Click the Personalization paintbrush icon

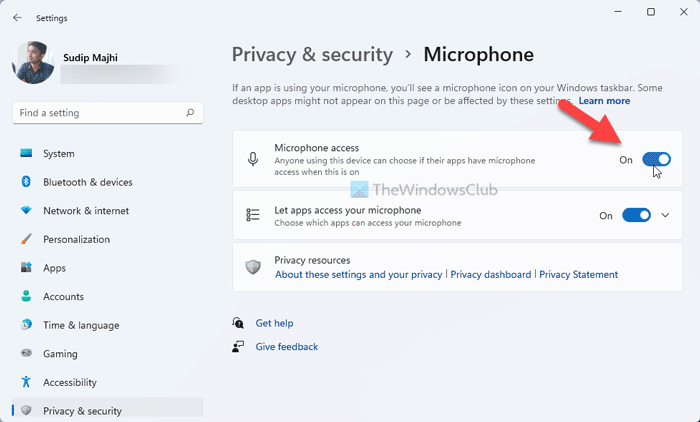[x=24, y=240]
